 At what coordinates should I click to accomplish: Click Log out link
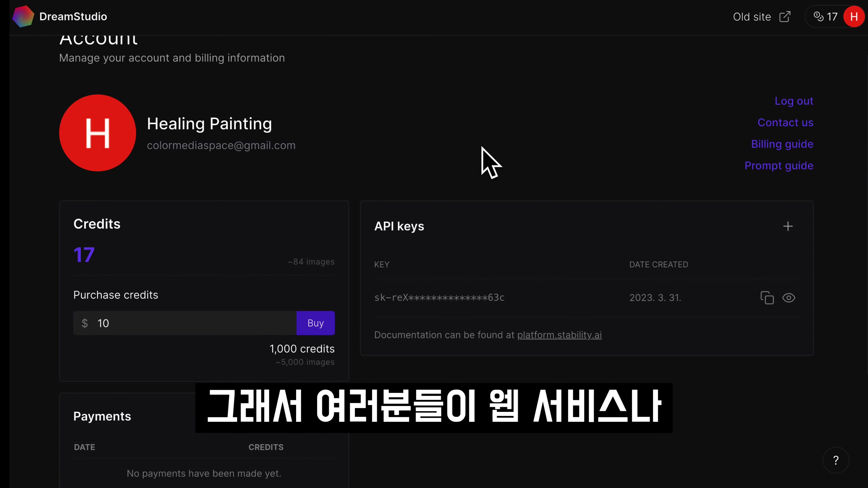pos(794,101)
